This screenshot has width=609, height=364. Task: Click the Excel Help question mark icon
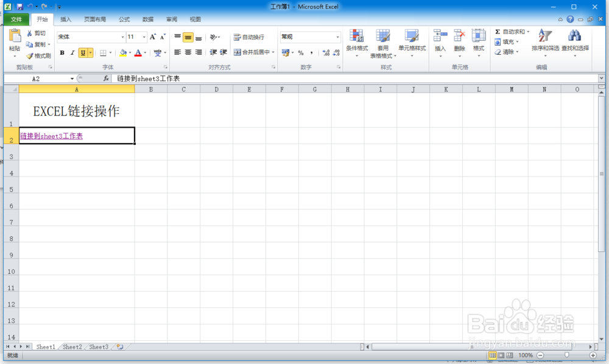pos(570,19)
